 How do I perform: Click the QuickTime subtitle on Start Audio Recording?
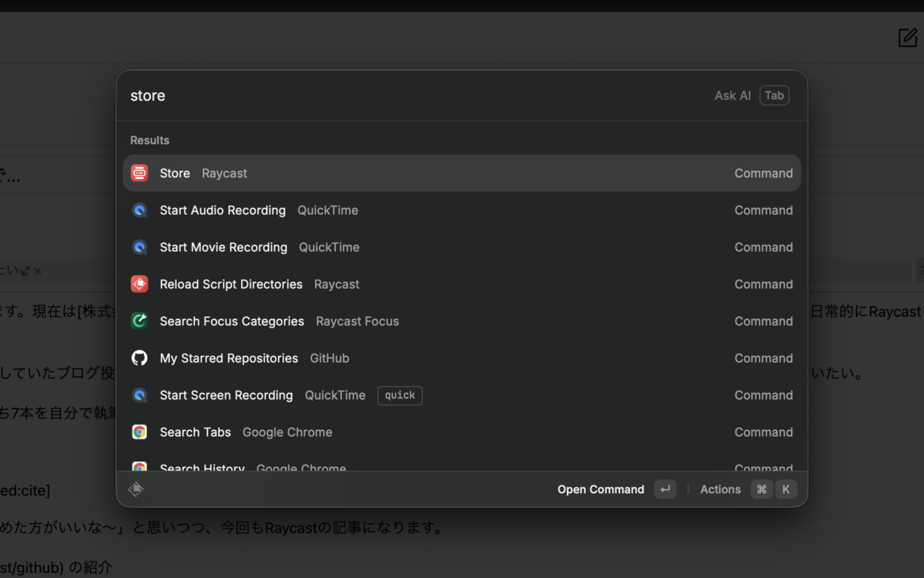(328, 210)
